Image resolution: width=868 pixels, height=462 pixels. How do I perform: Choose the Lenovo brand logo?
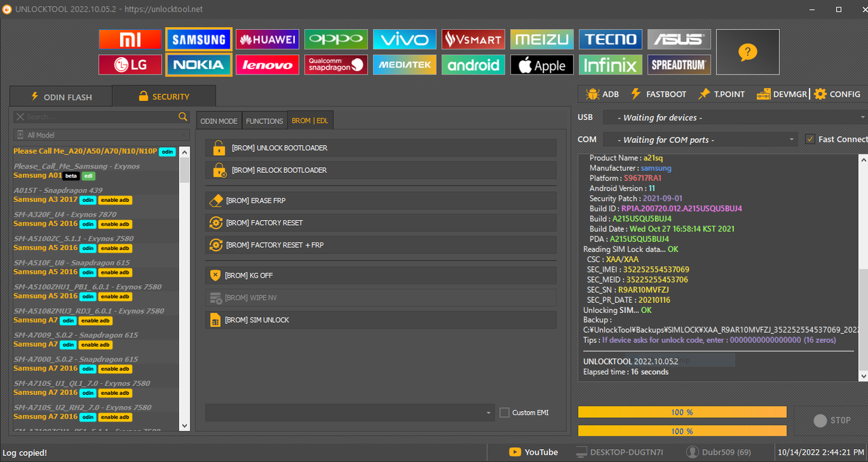267,65
